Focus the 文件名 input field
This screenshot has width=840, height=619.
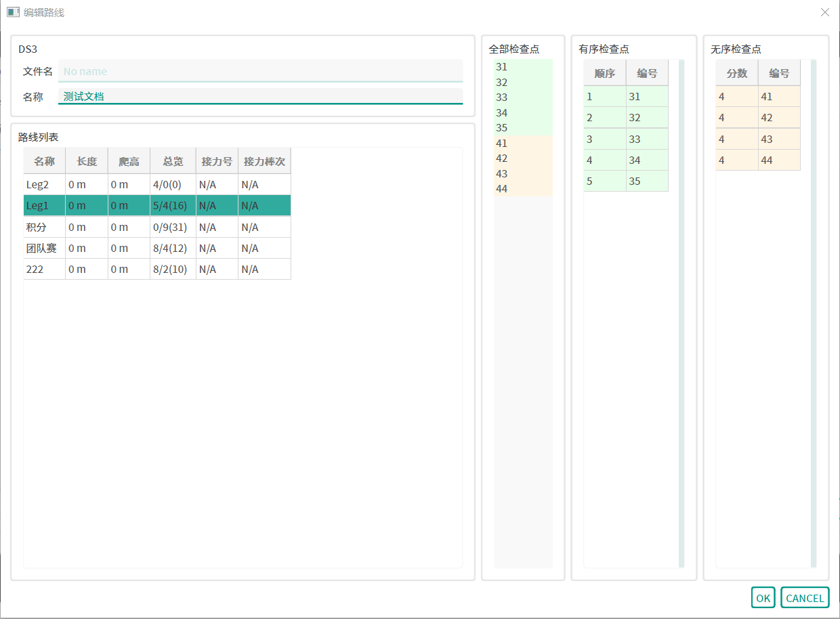tap(260, 71)
